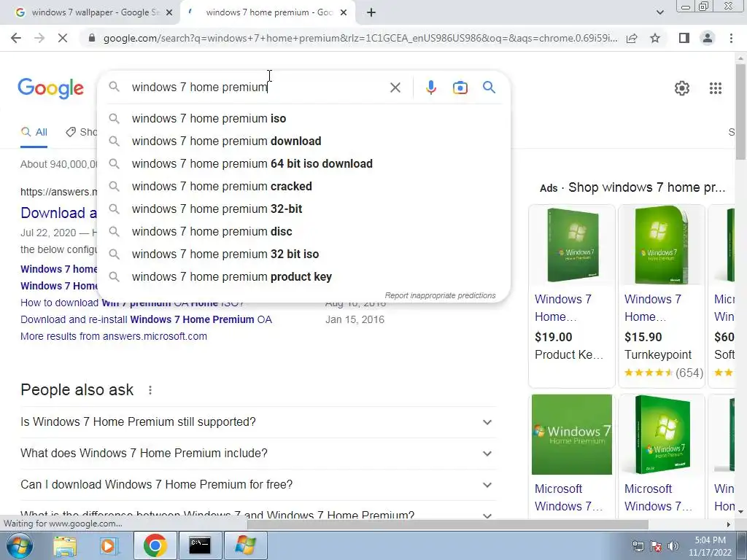
Task: Bookmark this page with star icon
Action: coord(655,38)
